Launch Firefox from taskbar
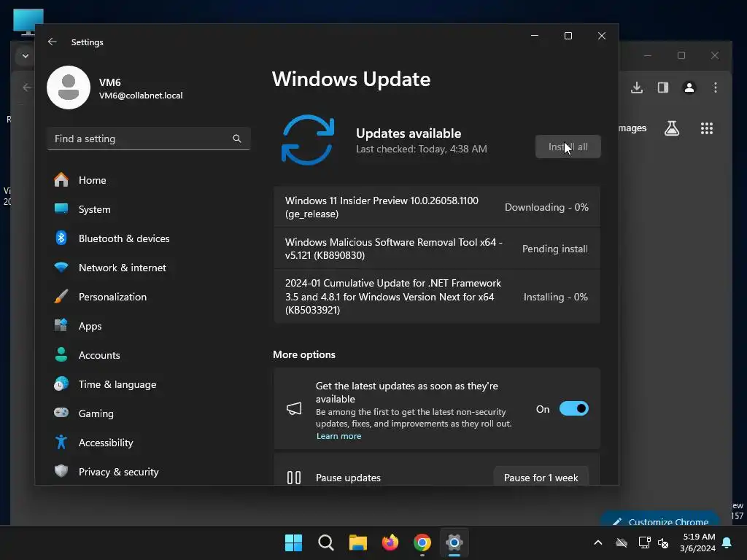The height and width of the screenshot is (560, 747). pyautogui.click(x=390, y=542)
